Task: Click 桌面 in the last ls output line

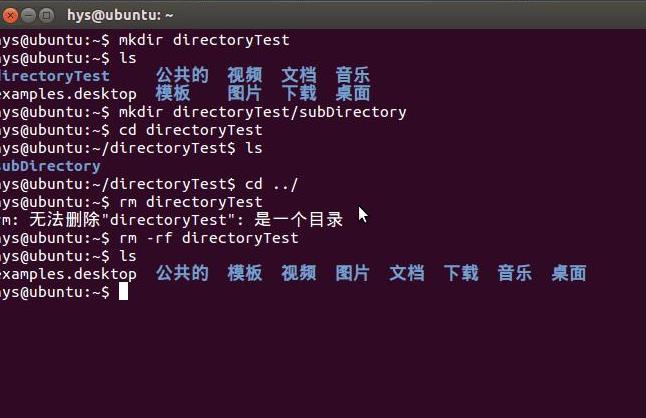Action: [568, 274]
